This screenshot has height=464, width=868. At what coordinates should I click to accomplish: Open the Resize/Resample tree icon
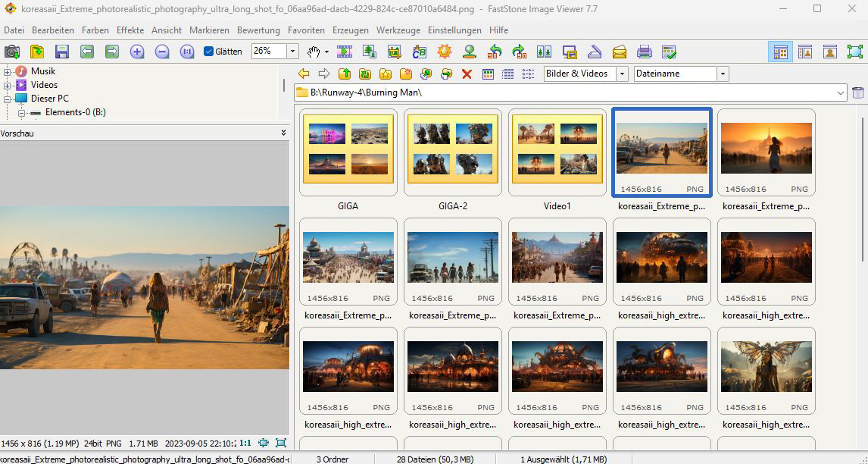coord(369,52)
